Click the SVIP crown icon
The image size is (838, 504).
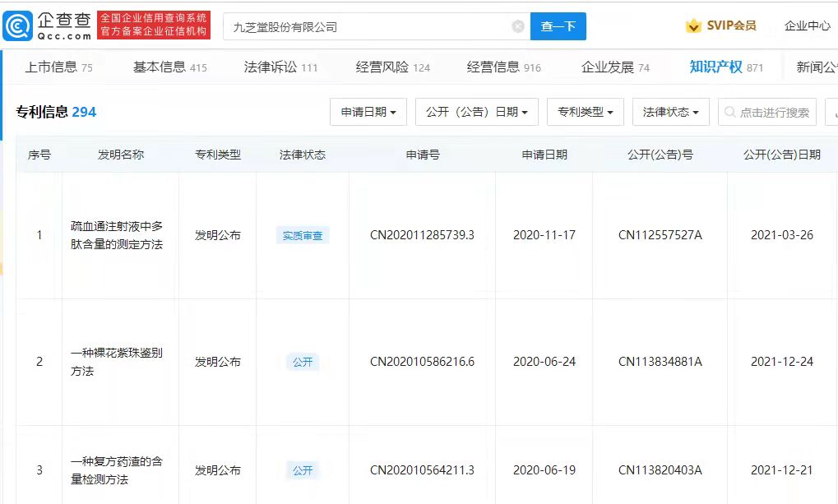[x=693, y=25]
